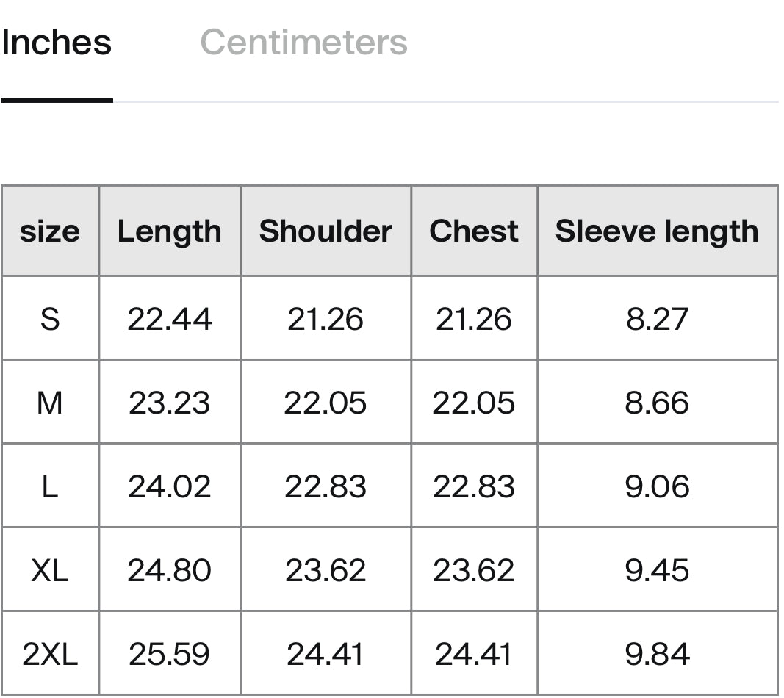Click the 9.45 sleeve length cell
Screen dimensions: 784x698
[657, 570]
